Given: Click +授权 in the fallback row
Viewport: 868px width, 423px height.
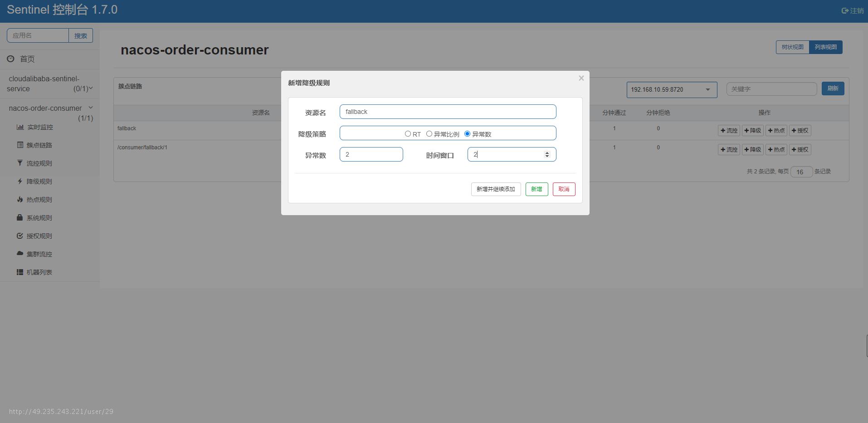Looking at the screenshot, I should click(800, 131).
